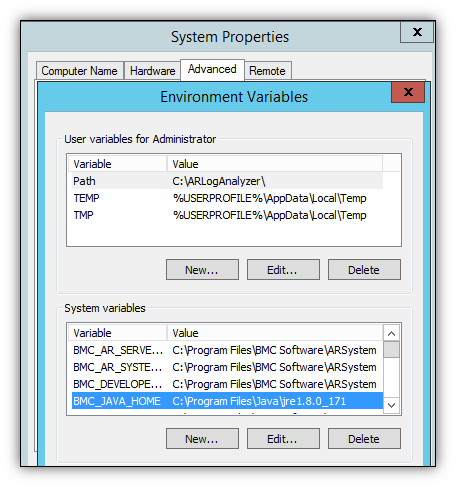Select the Advanced tab

pos(212,69)
